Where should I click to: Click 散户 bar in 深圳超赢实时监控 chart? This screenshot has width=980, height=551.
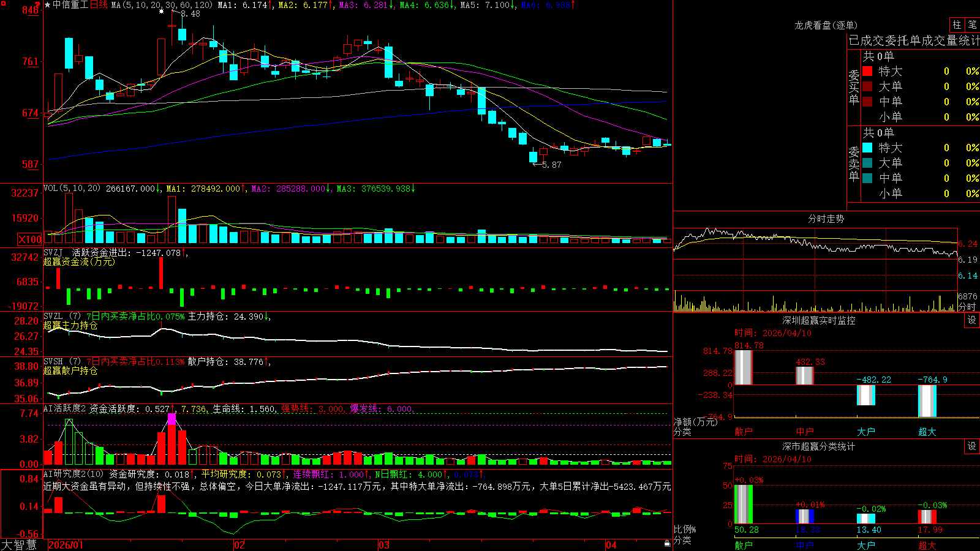(744, 367)
